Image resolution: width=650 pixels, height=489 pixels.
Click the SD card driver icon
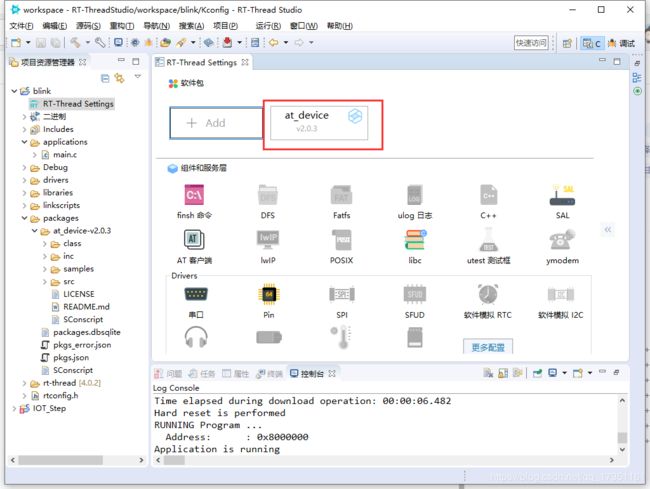coord(415,337)
